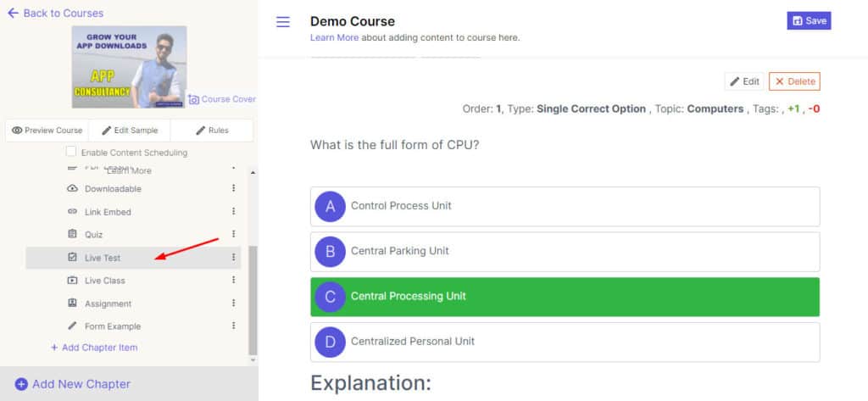Click the course cover thumbnail image
This screenshot has width=868, height=401.
tap(129, 67)
